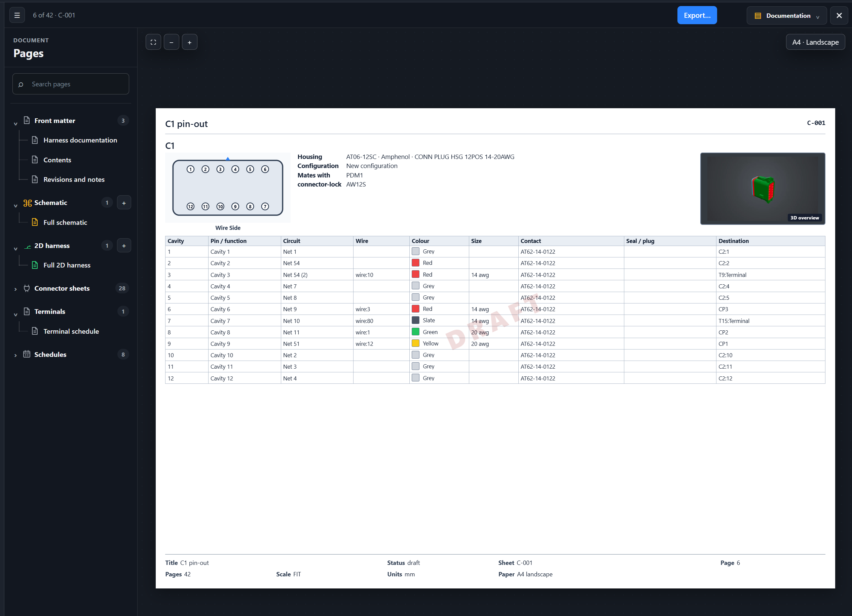Click the Schedules calendar icon
Viewport: 852px width, 616px height.
(x=27, y=354)
